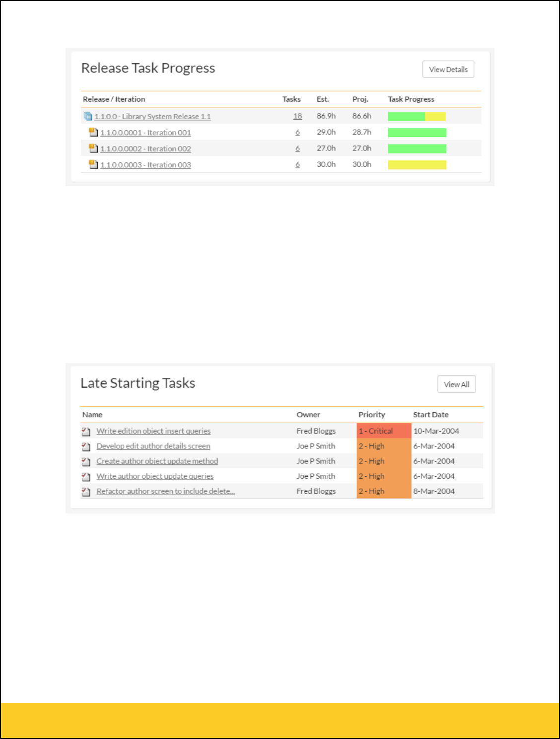Click the 1 - Critical priority cell

(x=383, y=431)
